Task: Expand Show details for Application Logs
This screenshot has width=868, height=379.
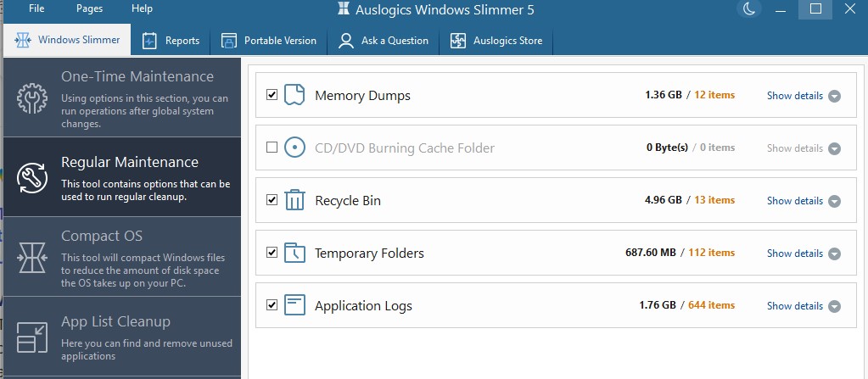Action: (803, 306)
